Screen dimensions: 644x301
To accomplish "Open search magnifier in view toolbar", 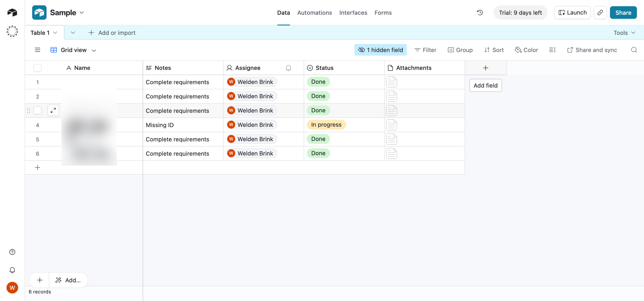I will pyautogui.click(x=634, y=50).
